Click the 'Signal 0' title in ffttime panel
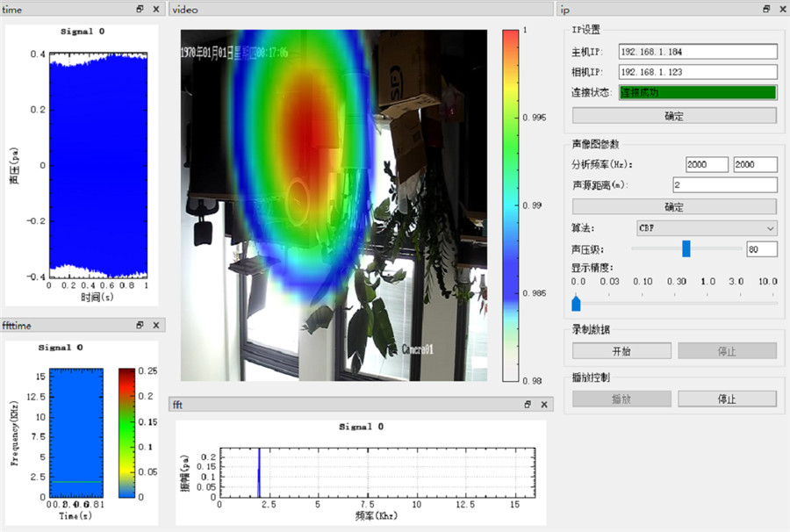Screen dimensions: 790x532 pos(61,348)
